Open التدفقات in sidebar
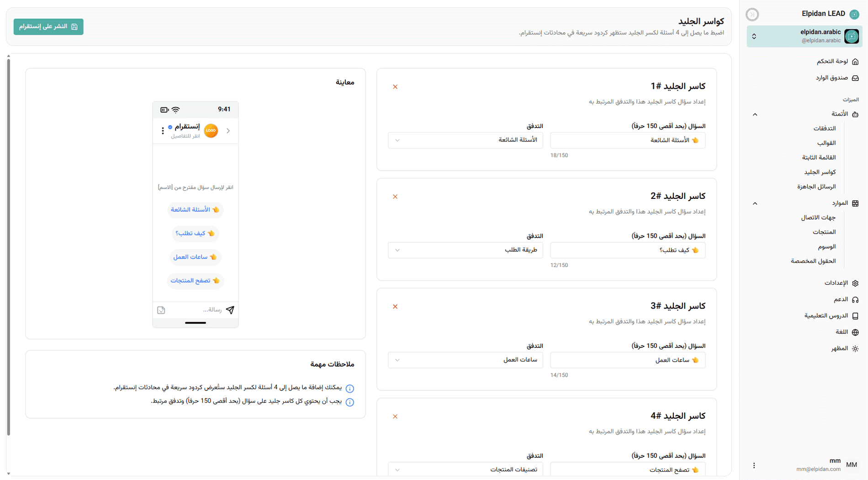The image size is (868, 480). click(x=825, y=128)
